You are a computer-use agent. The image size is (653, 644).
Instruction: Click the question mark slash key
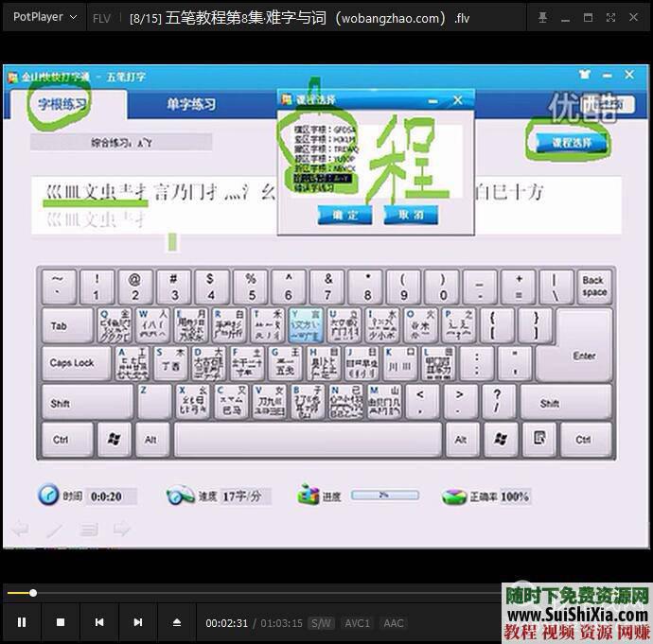tap(497, 401)
